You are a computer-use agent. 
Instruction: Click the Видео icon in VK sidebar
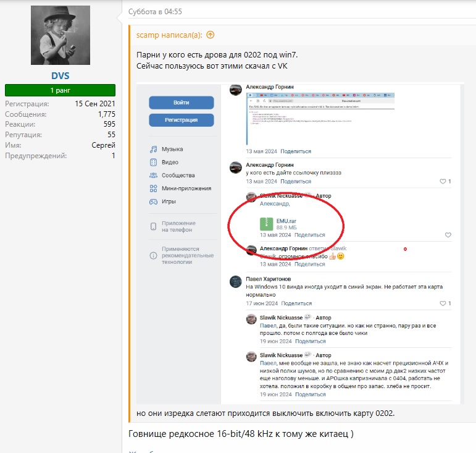[x=153, y=163]
